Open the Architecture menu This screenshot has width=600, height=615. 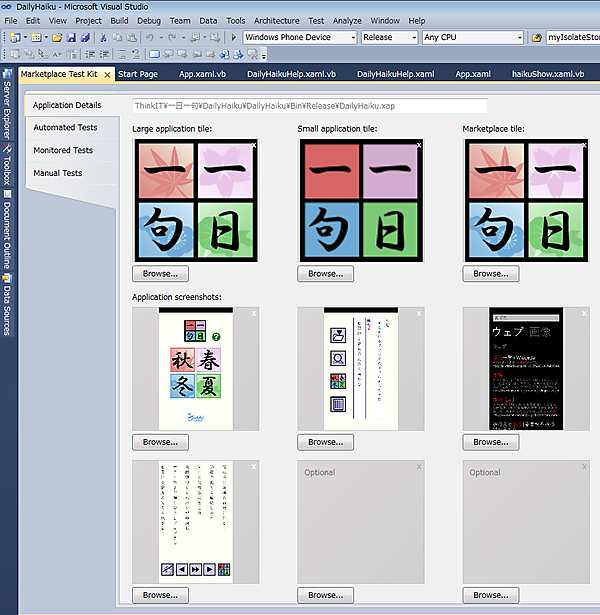tap(276, 20)
